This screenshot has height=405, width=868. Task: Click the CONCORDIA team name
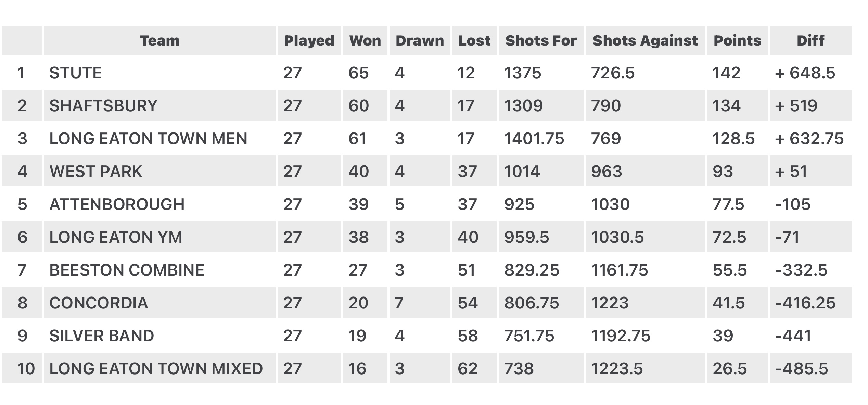(99, 303)
